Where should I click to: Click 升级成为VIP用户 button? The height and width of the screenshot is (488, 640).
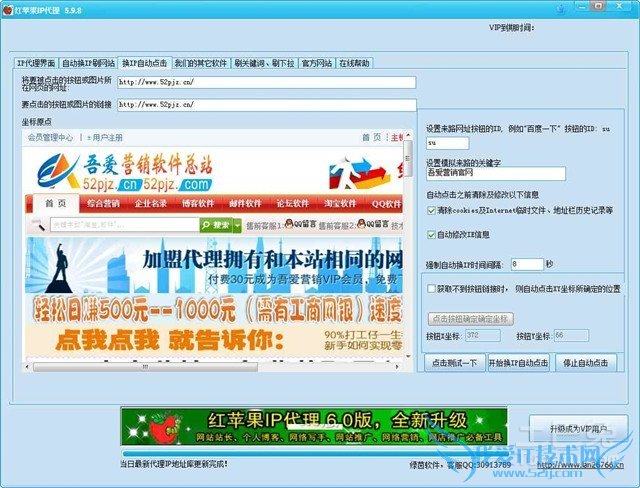(x=578, y=429)
